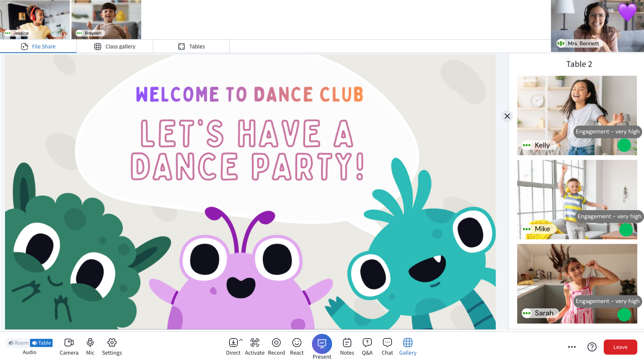Open the Camera control
Image resolution: width=644 pixels, height=362 pixels.
[x=69, y=347]
